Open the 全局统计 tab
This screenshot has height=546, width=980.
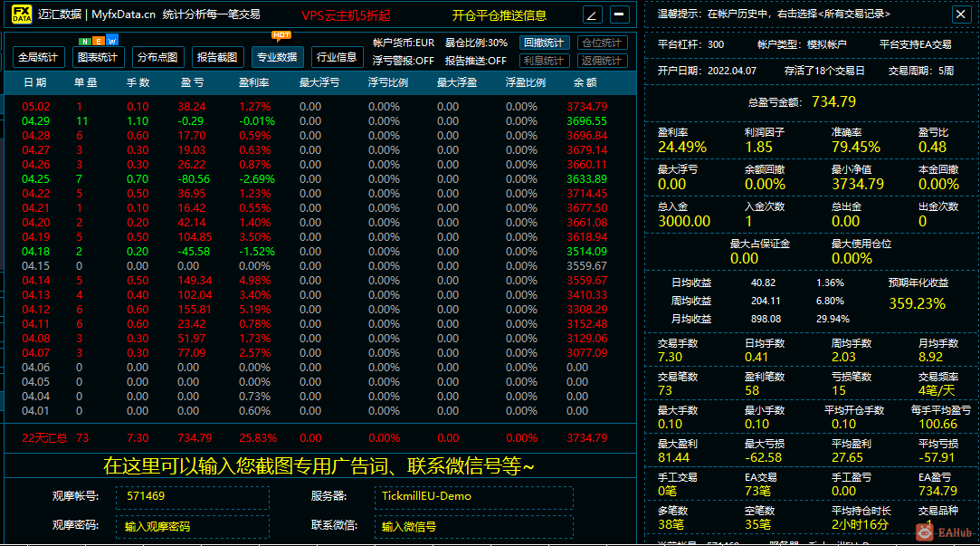37,57
